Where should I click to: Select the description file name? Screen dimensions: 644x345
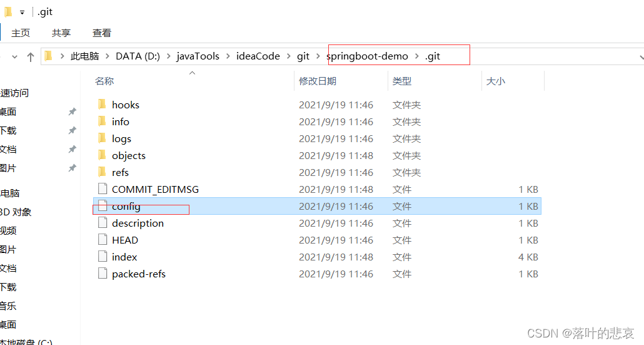pos(138,224)
